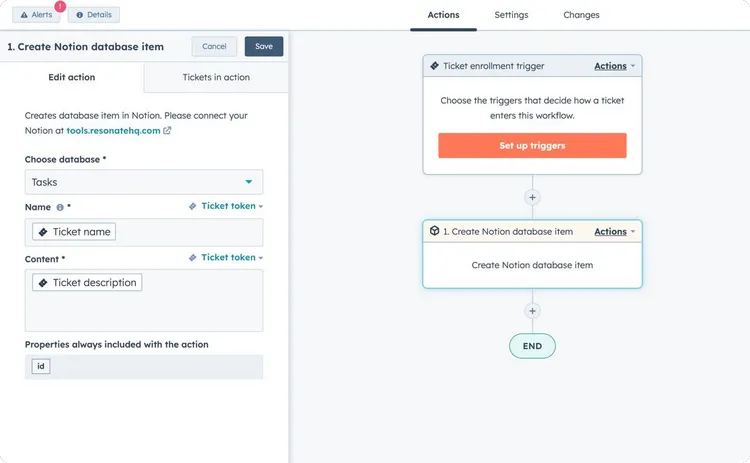Open the Choose database dropdown showing Tasks
Screen dimensions: 750x463
[x=144, y=182]
